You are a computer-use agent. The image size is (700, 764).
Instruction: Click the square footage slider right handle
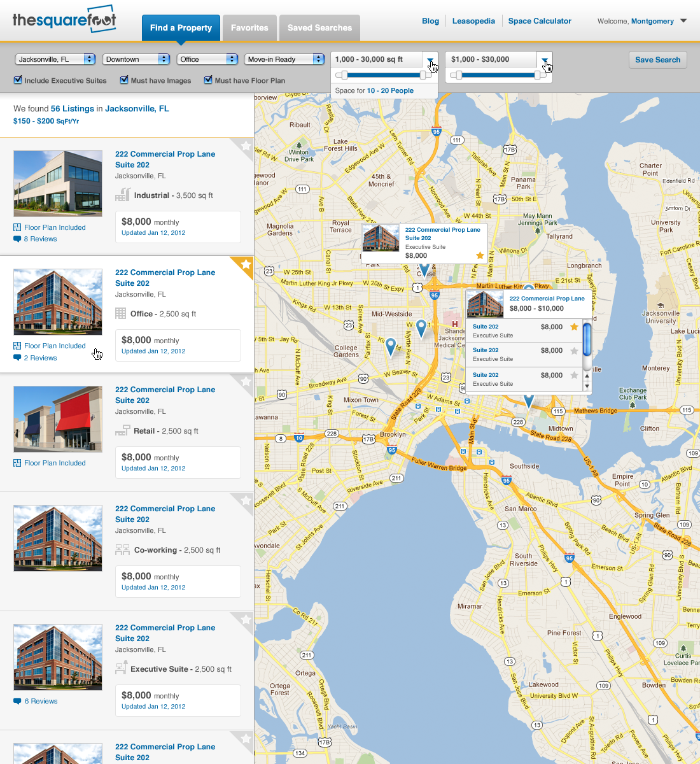(423, 75)
